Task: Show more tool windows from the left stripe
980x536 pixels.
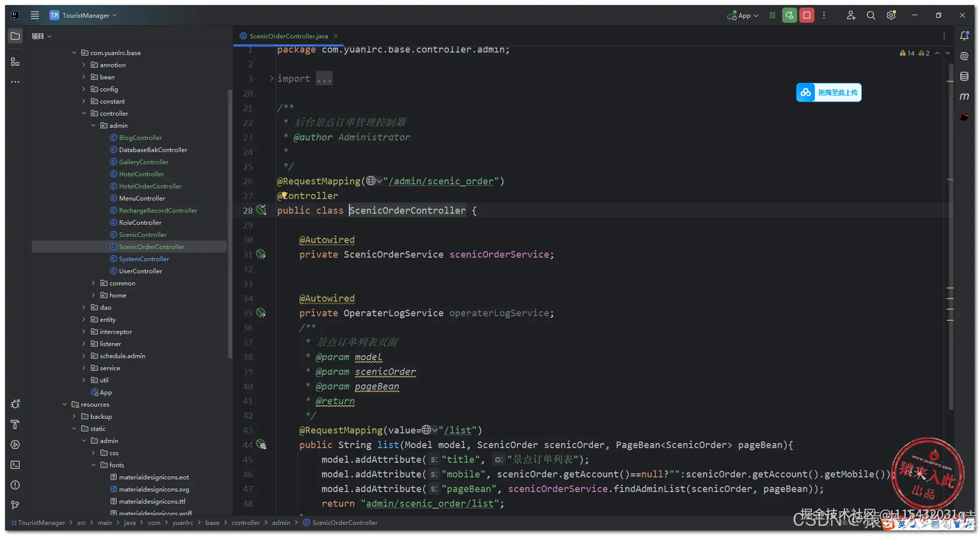Action: click(15, 81)
